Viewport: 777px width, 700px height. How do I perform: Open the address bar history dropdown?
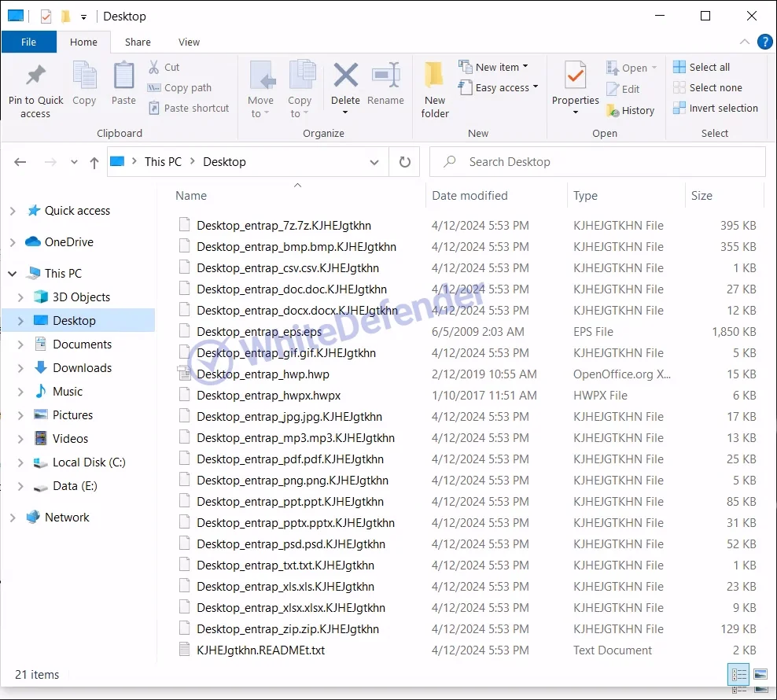(374, 162)
